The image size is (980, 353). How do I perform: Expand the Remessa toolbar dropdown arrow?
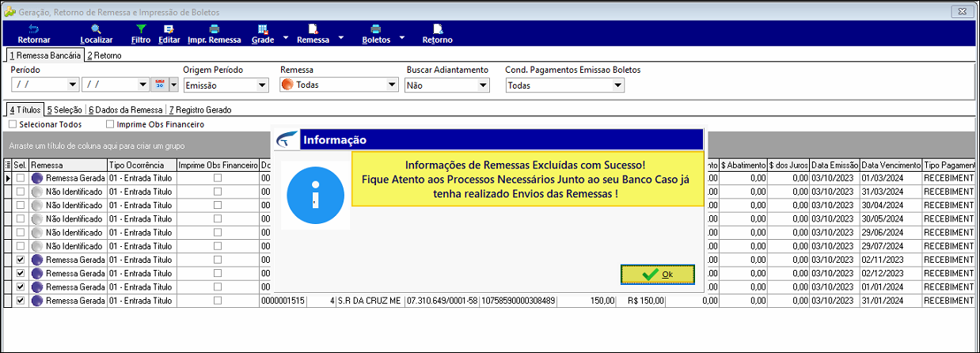pyautogui.click(x=341, y=36)
